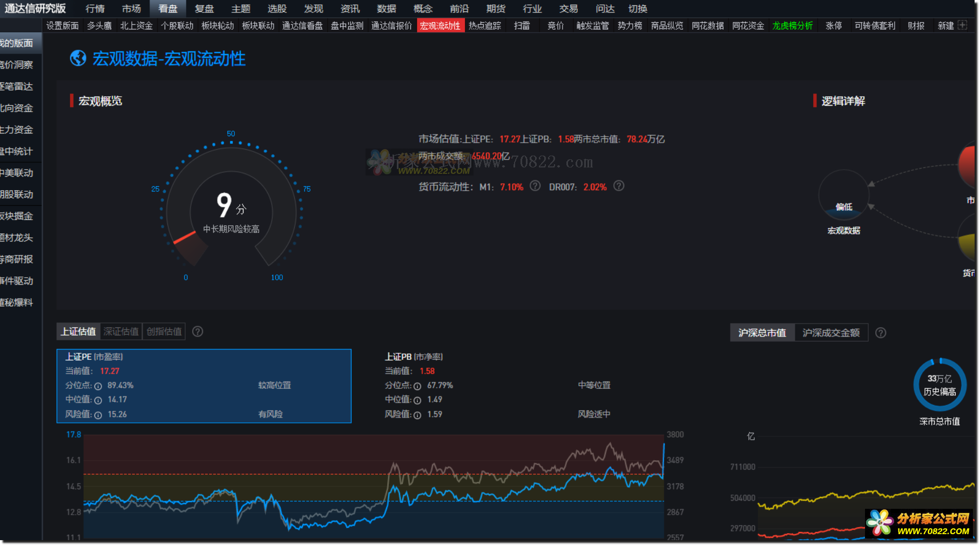Click 上证PE value 17.27 in market valuation

(x=510, y=139)
